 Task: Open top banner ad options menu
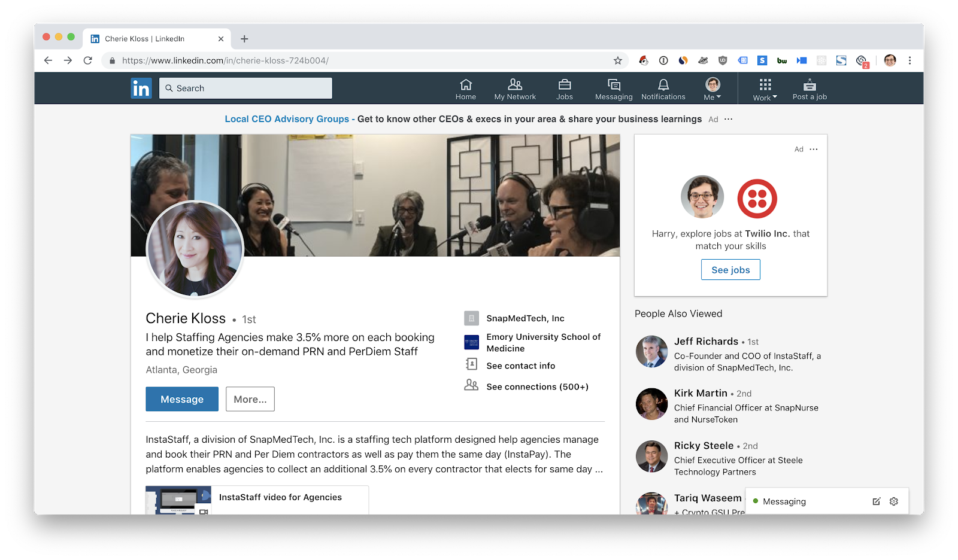[728, 119]
